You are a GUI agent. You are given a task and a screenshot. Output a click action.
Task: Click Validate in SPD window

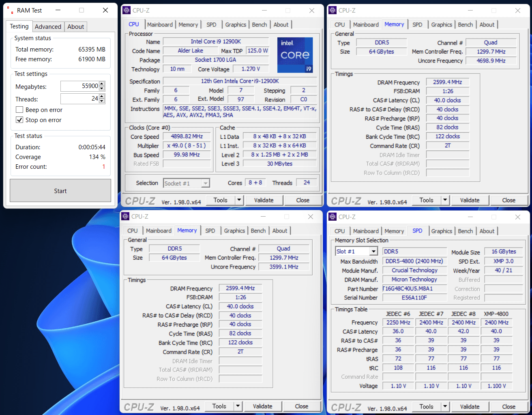coord(470,406)
